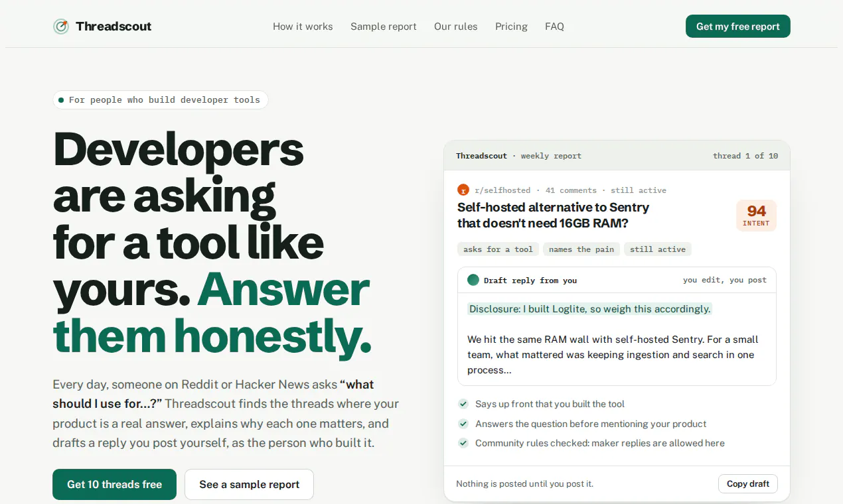Open the FAQ section link
Image resolution: width=843 pixels, height=504 pixels.
pos(554,27)
